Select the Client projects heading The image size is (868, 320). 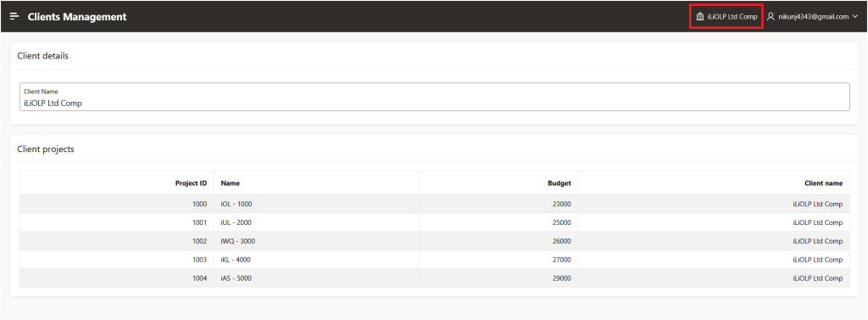pos(46,149)
